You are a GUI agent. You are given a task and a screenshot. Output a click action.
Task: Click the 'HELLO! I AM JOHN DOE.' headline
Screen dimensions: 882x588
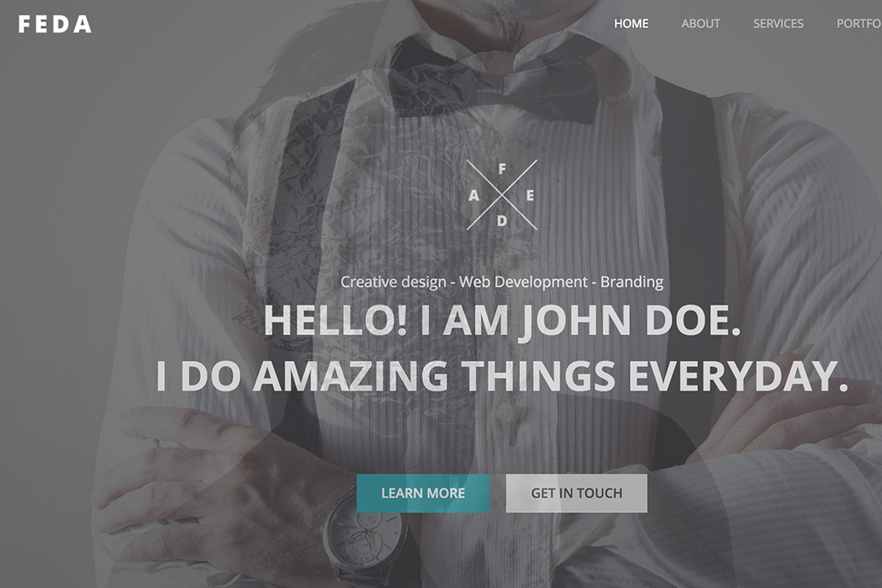coord(501,321)
